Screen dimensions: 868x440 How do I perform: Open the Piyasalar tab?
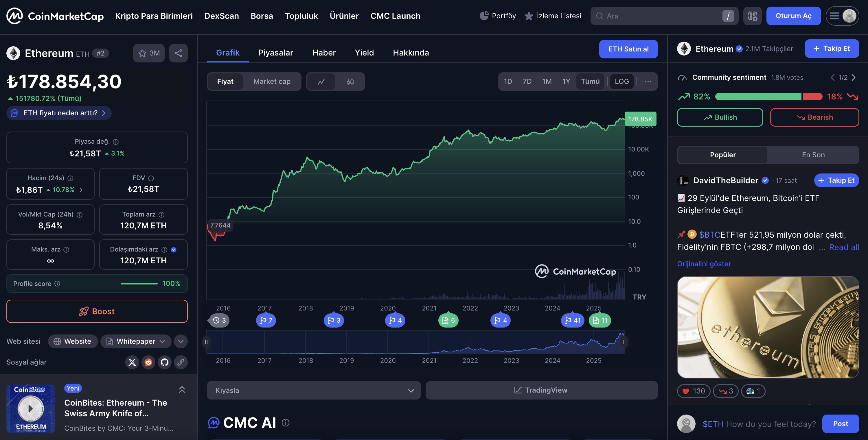pos(275,53)
